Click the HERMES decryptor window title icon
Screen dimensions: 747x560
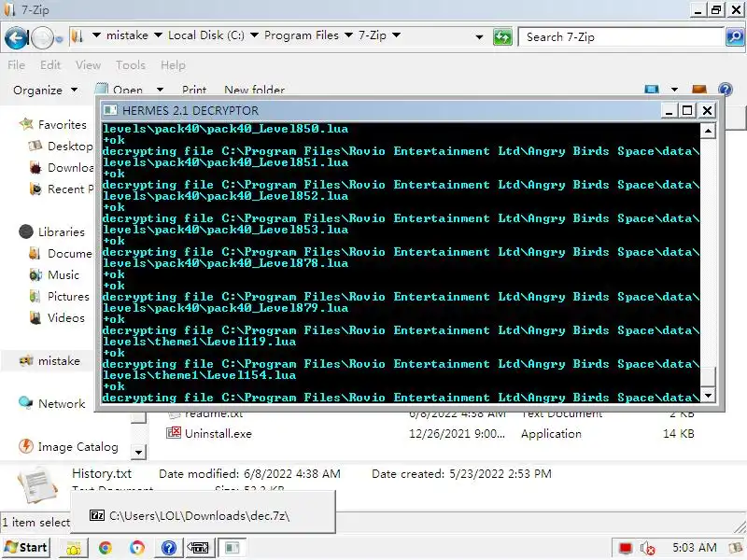(x=110, y=110)
